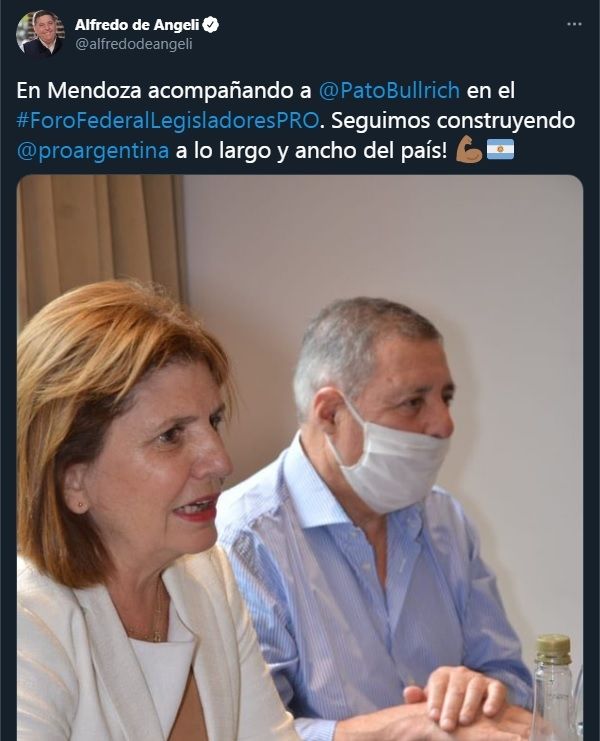Open the #ForoFederalLegisladoresPRO hashtag
600x741 pixels.
(168, 121)
